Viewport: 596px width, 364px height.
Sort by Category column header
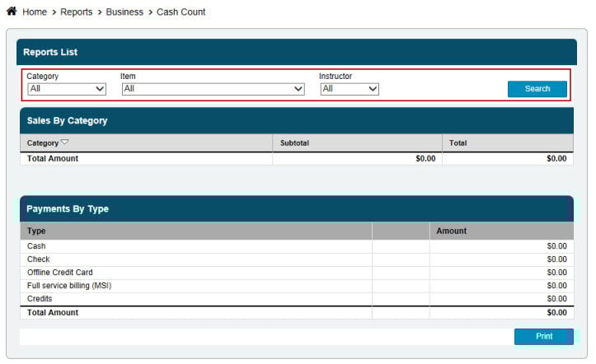[43, 143]
